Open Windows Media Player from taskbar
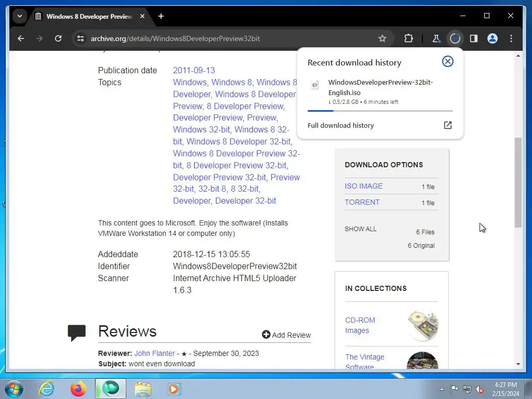The height and width of the screenshot is (399, 532). click(175, 389)
